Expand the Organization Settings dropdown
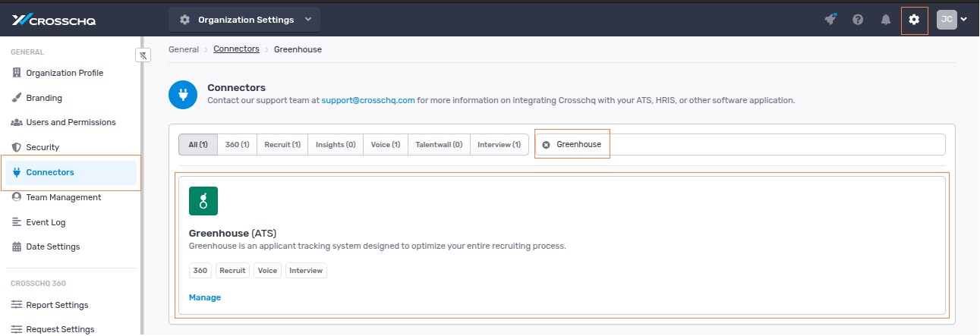This screenshot has height=336, width=980. pos(244,20)
